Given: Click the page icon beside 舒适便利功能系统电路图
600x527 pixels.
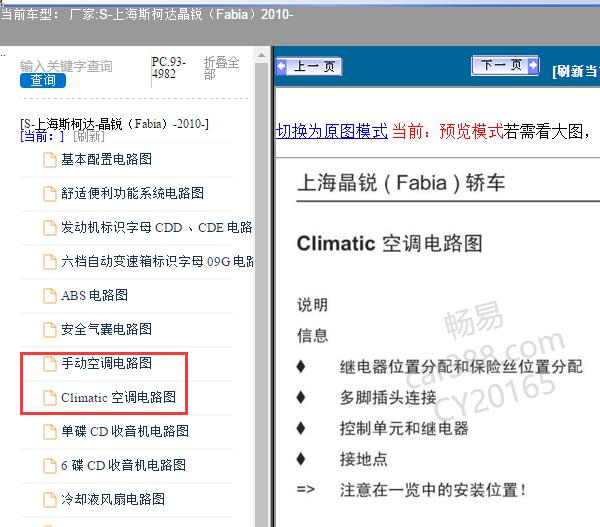Looking at the screenshot, I should [50, 194].
